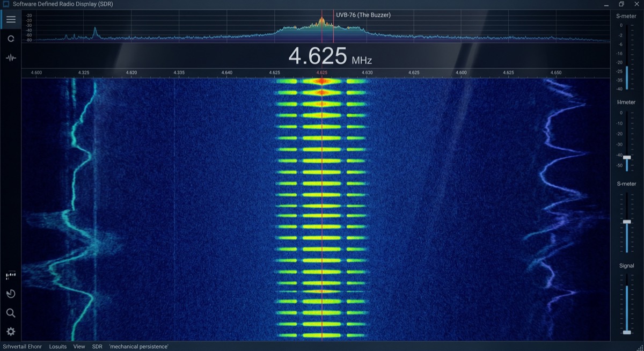Click the window resize grip corner

coord(640,347)
